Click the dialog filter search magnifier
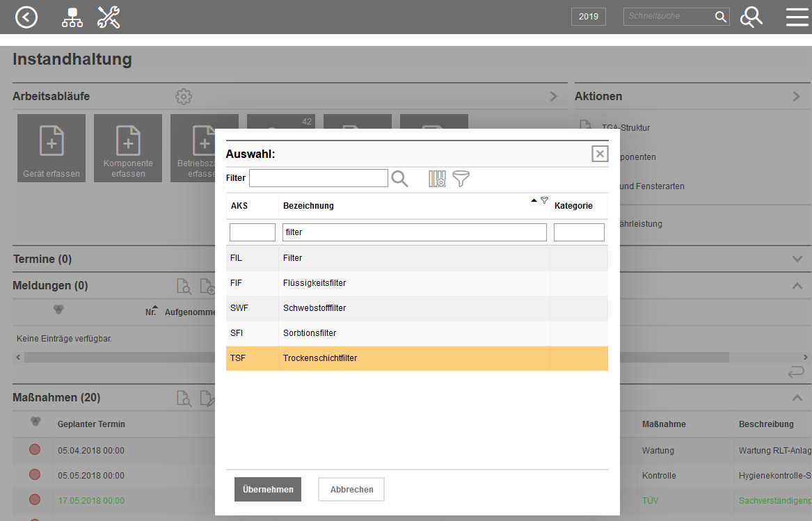This screenshot has width=812, height=521. tap(399, 179)
